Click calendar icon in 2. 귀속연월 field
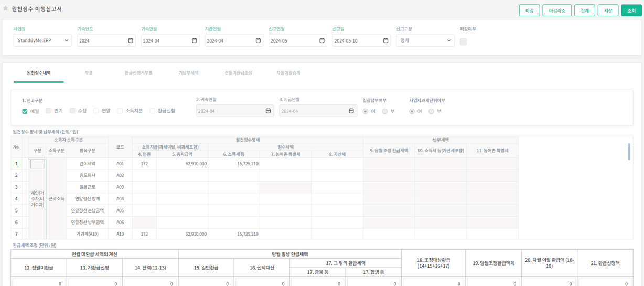 click(268, 111)
